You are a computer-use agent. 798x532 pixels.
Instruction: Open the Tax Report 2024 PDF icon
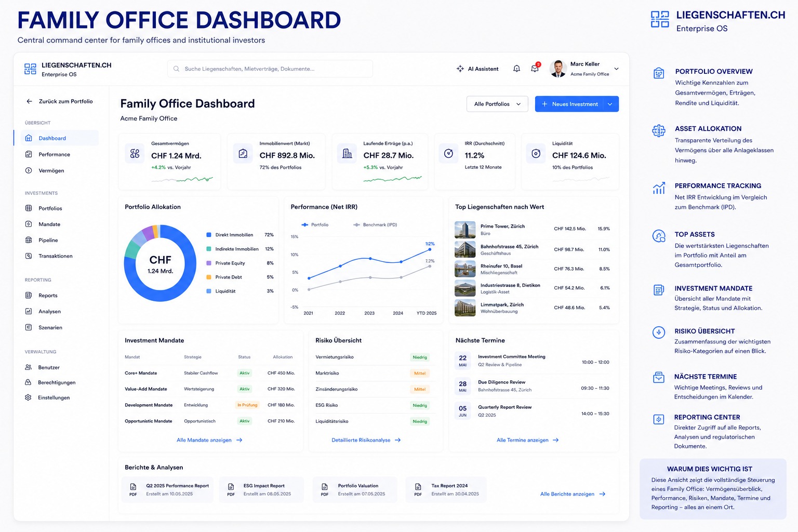click(x=418, y=489)
